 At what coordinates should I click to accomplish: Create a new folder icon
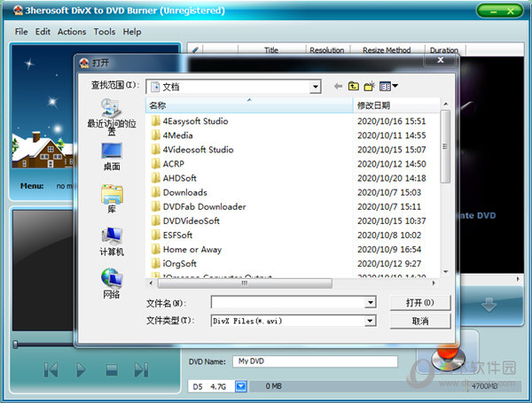(369, 86)
